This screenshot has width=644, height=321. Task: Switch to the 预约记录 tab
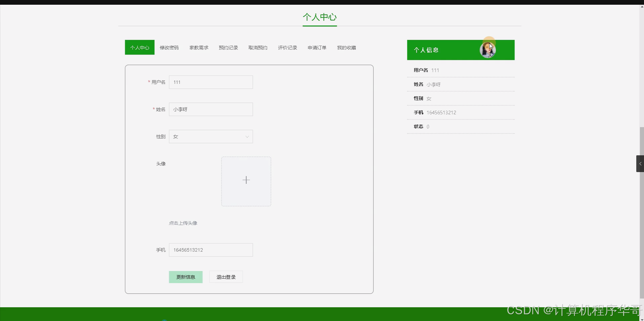coord(228,47)
